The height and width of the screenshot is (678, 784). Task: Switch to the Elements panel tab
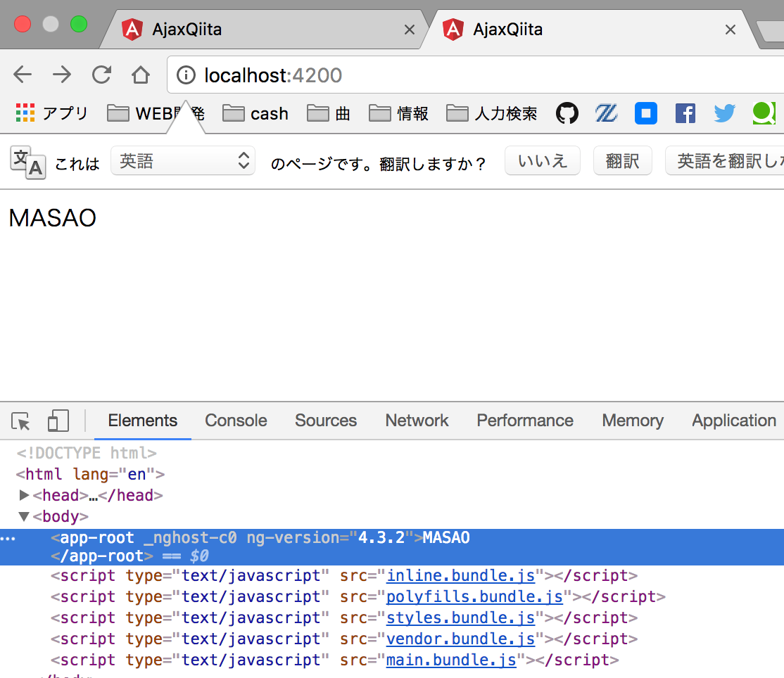point(142,421)
